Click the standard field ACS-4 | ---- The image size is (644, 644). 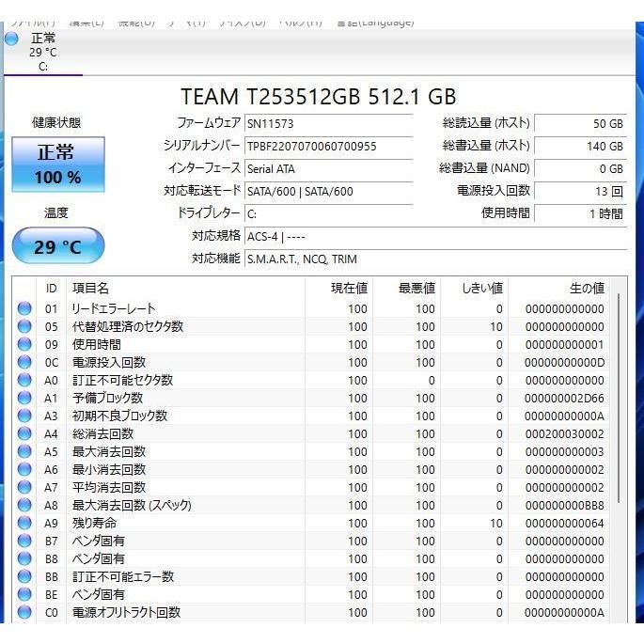(436, 237)
